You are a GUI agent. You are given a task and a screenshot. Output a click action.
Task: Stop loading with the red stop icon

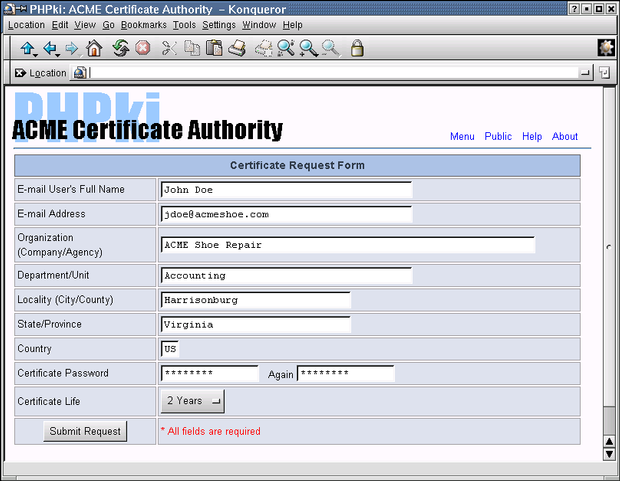pos(143,48)
